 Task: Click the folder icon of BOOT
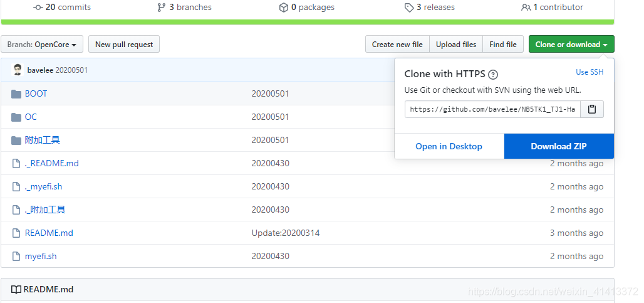point(16,94)
